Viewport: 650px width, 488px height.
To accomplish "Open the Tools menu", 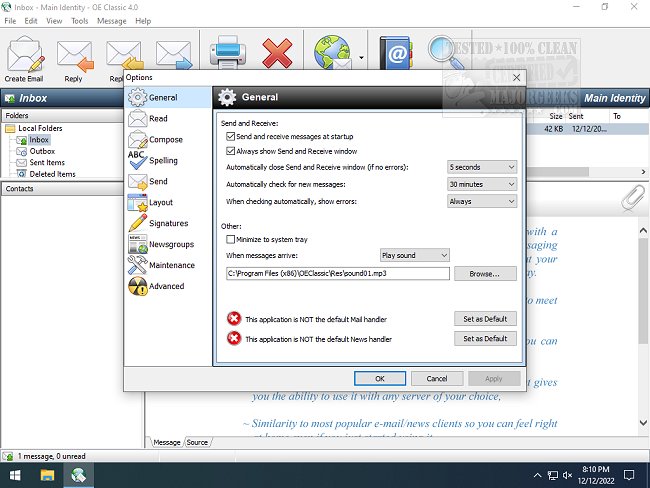I will pos(80,21).
